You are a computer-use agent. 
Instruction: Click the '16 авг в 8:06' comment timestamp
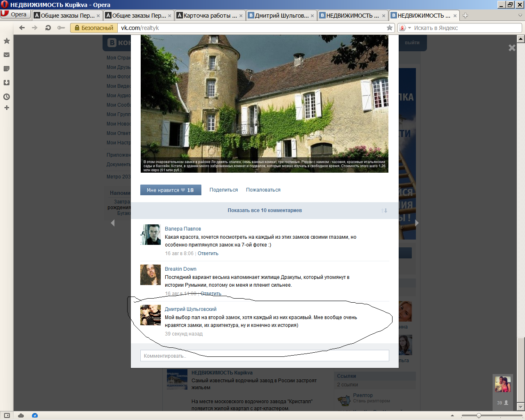[x=179, y=253]
